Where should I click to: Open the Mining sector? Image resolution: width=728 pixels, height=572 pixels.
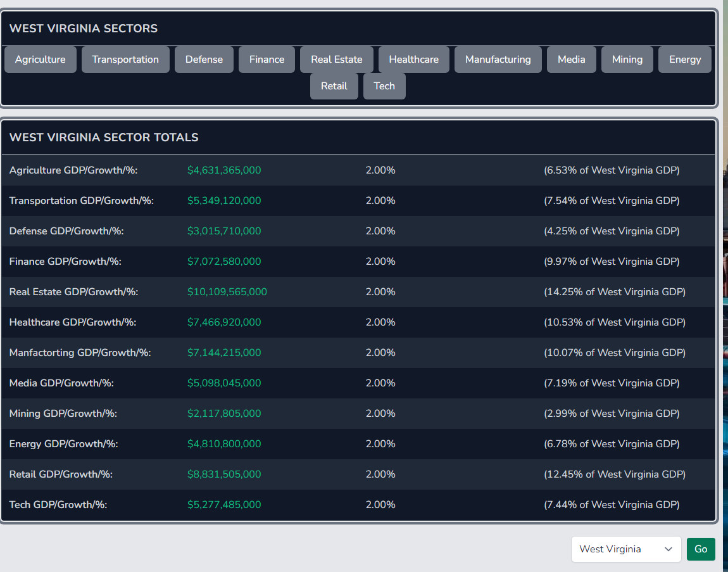[x=627, y=60]
